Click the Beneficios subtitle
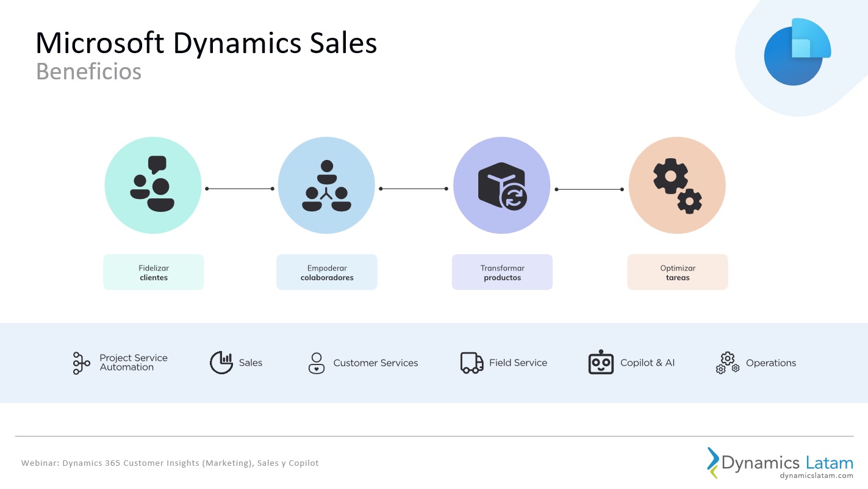Image resolution: width=868 pixels, height=489 pixels. 88,71
